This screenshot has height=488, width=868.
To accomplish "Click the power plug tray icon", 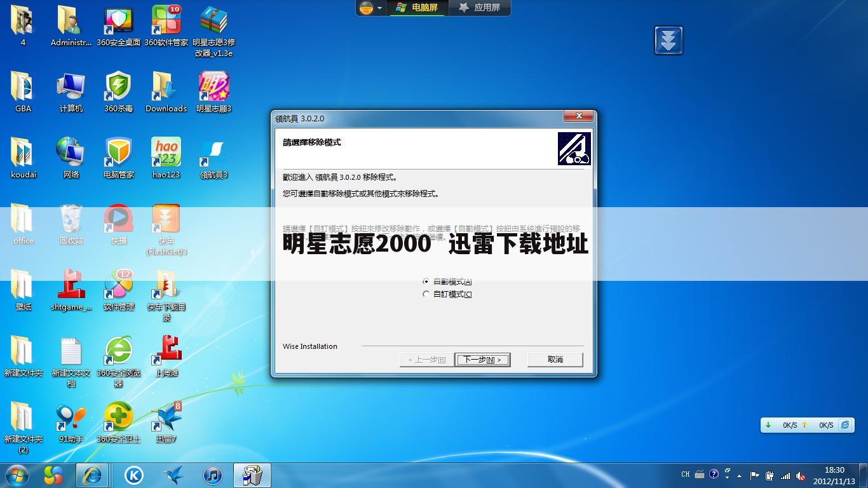I will click(x=770, y=475).
